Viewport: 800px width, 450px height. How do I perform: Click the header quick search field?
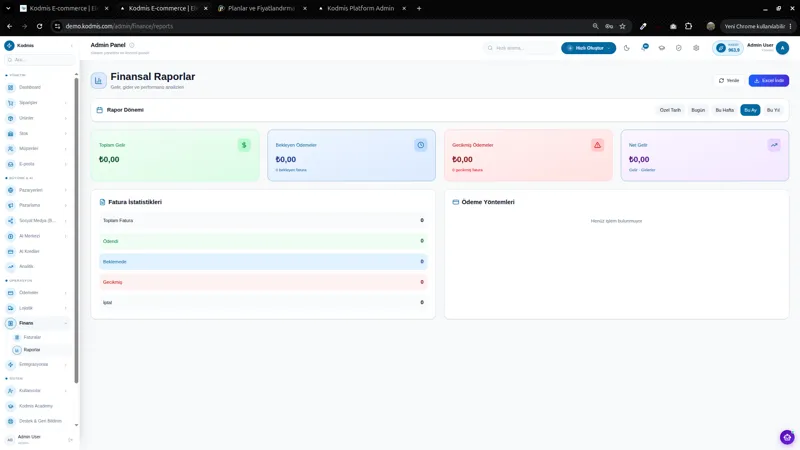click(x=519, y=48)
